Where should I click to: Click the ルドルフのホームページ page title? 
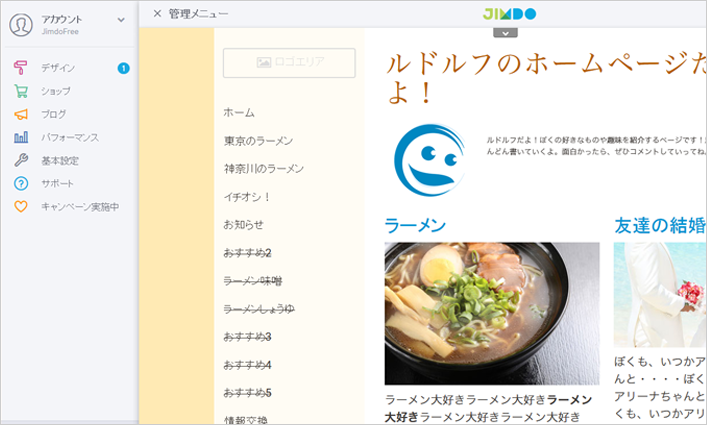pyautogui.click(x=546, y=78)
